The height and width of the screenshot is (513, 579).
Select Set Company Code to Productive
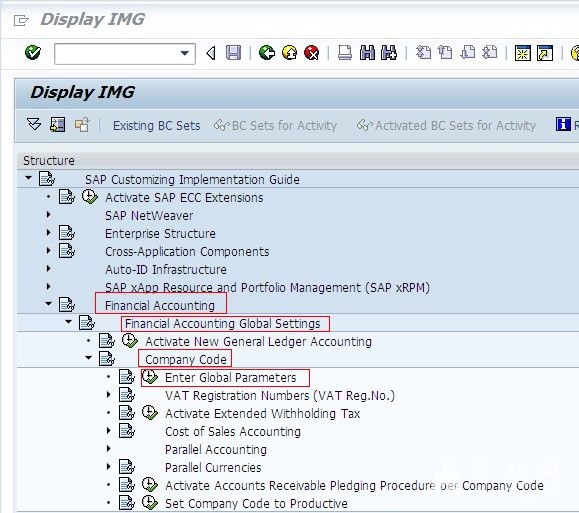[256, 503]
